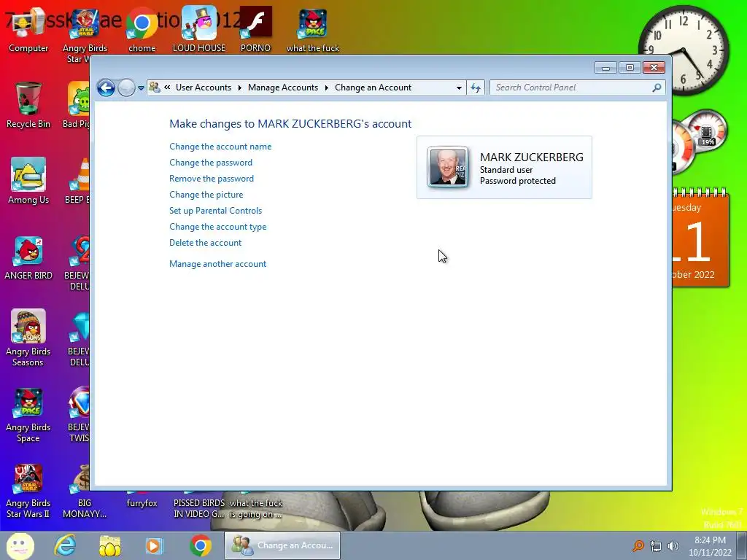Launch Chrome from taskbar
The width and height of the screenshot is (747, 560).
coord(201,545)
